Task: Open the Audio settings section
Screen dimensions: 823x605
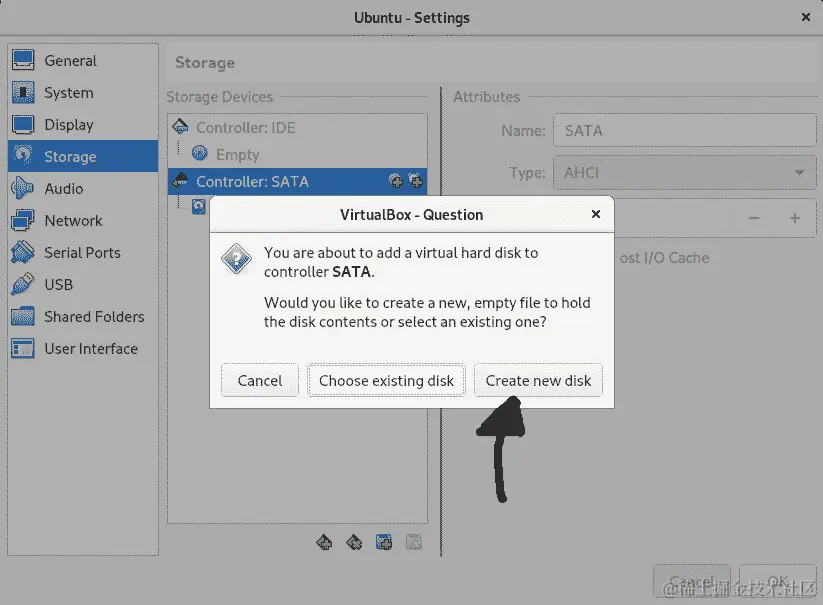Action: pos(83,188)
